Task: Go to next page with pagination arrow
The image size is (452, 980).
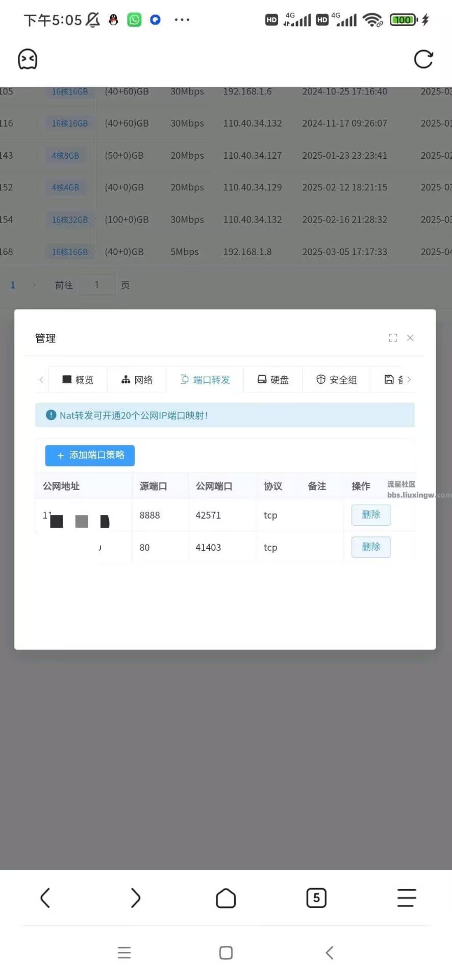Action: point(34,285)
